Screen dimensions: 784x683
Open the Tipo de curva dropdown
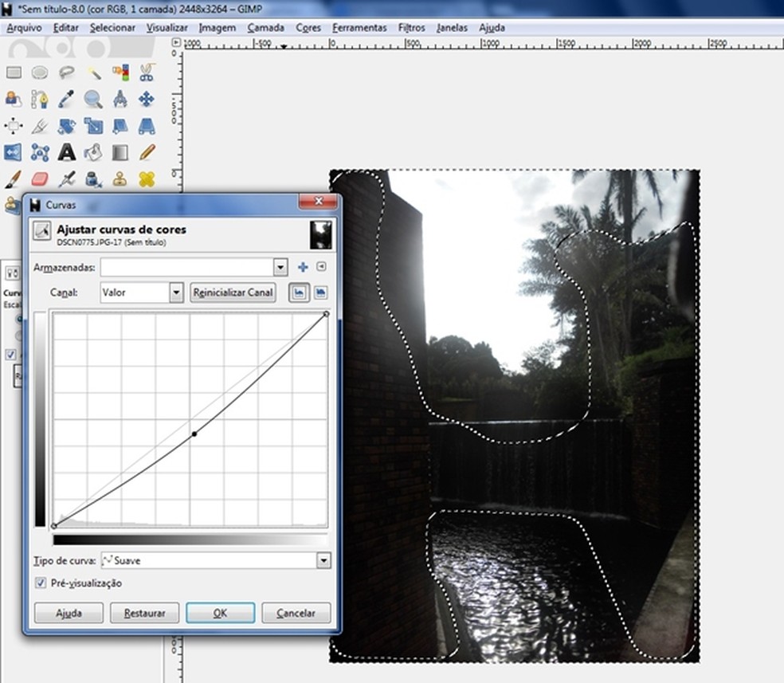(x=216, y=560)
